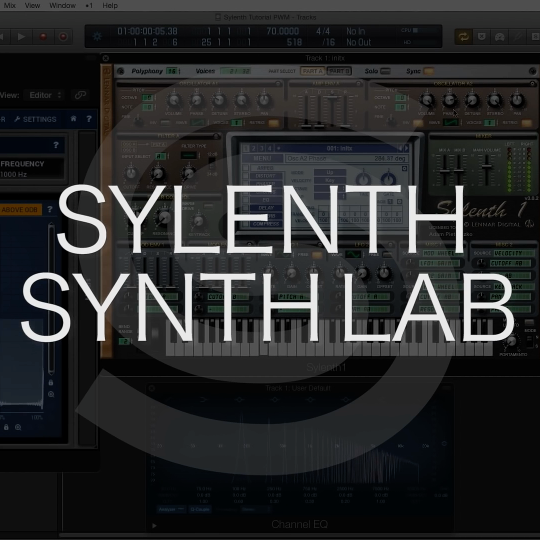Open the View Editor dropdown
Viewport: 540px width, 540px height.
point(45,95)
